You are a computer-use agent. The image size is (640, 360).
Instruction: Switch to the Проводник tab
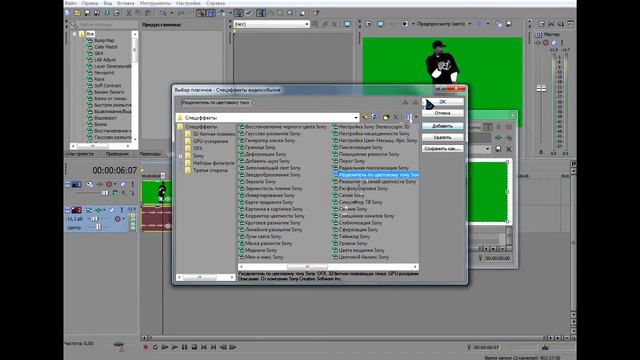[117, 154]
